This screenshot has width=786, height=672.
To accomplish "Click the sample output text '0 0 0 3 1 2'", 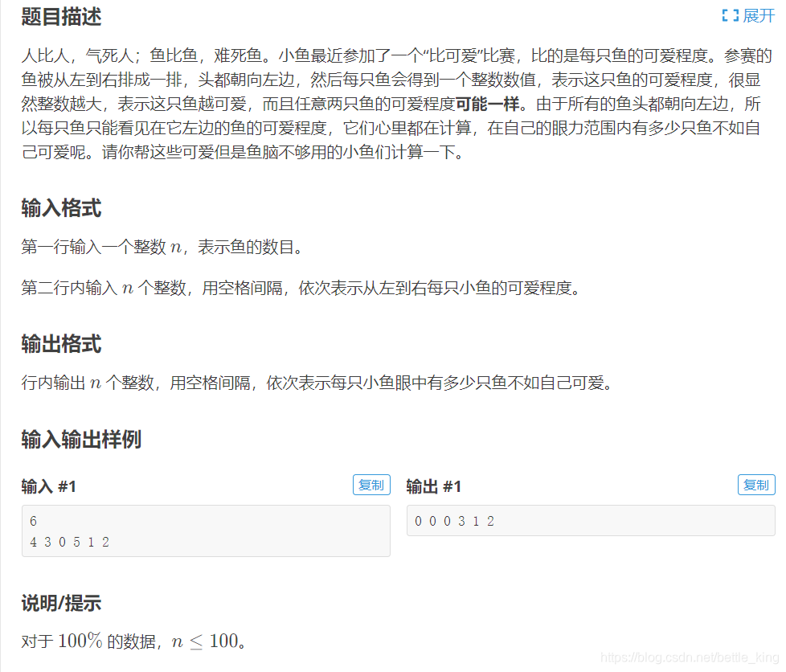I will click(454, 521).
